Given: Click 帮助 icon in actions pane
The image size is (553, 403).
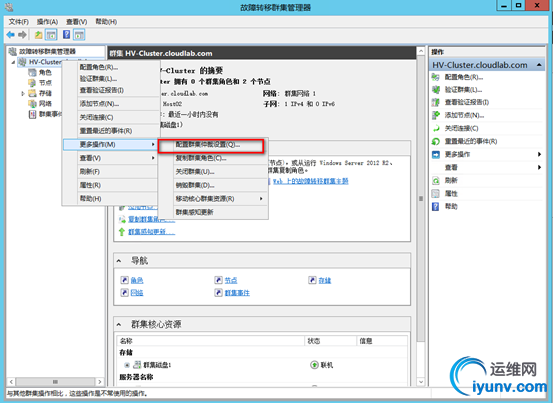Looking at the screenshot, I should tap(436, 207).
